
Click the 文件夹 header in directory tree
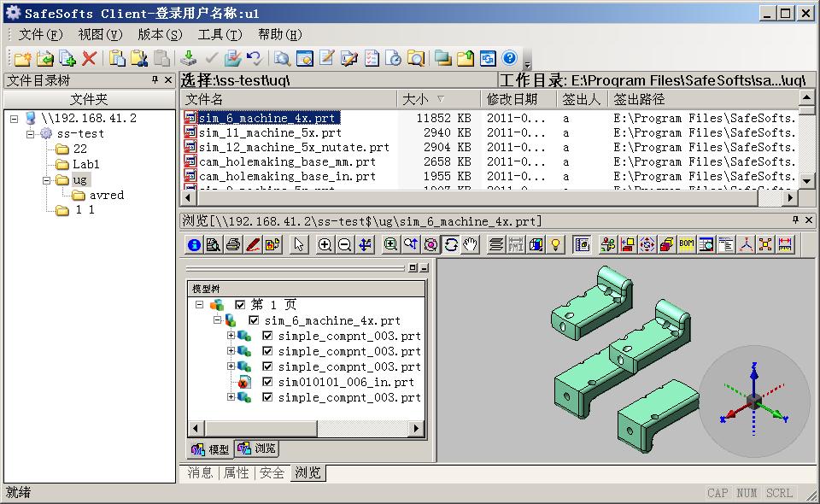click(x=89, y=99)
